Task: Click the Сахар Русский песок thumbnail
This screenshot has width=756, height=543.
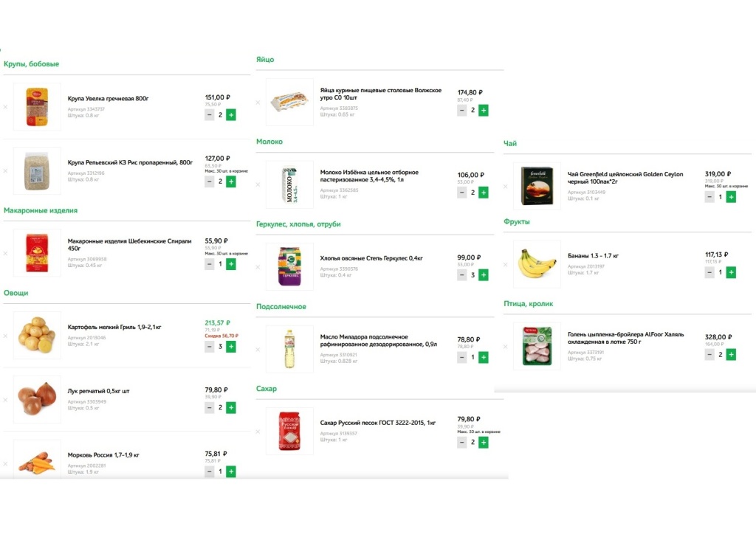Action: point(289,431)
